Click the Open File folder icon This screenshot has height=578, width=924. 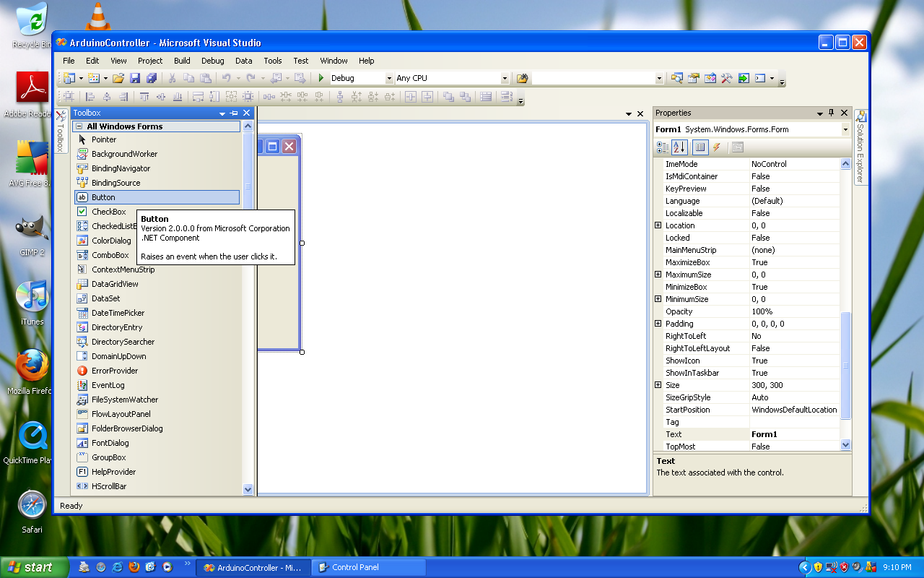click(x=118, y=78)
